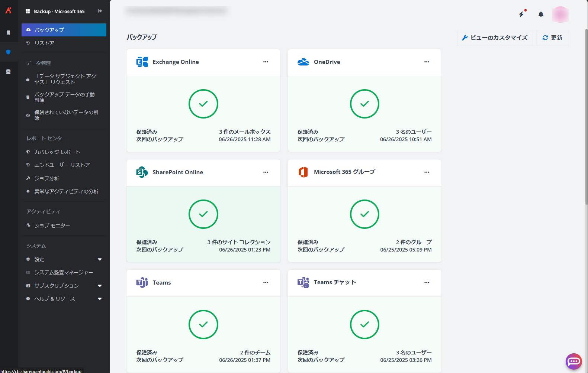588x373 pixels.
Task: Click the SharePoint Online logo icon
Action: tap(142, 172)
